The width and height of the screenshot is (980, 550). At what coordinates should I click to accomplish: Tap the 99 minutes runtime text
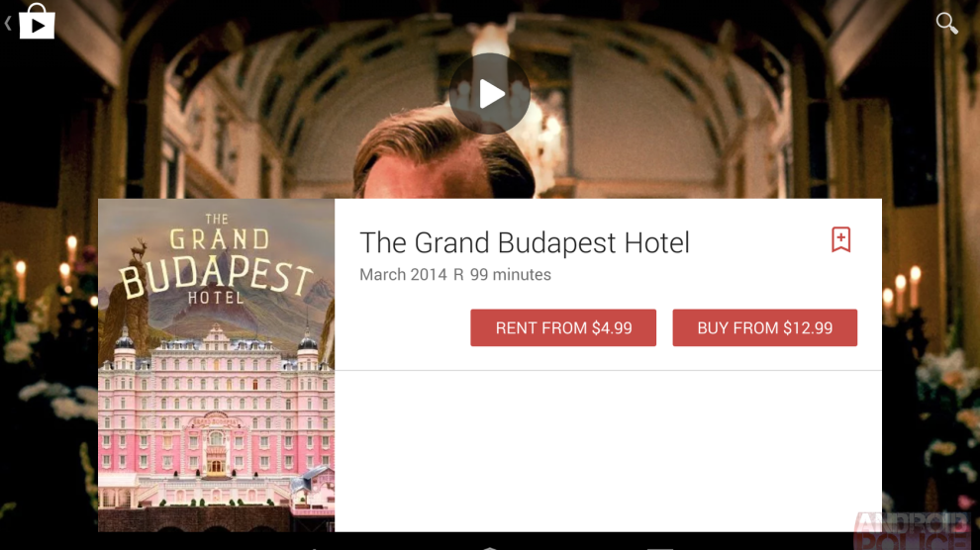[x=511, y=275]
